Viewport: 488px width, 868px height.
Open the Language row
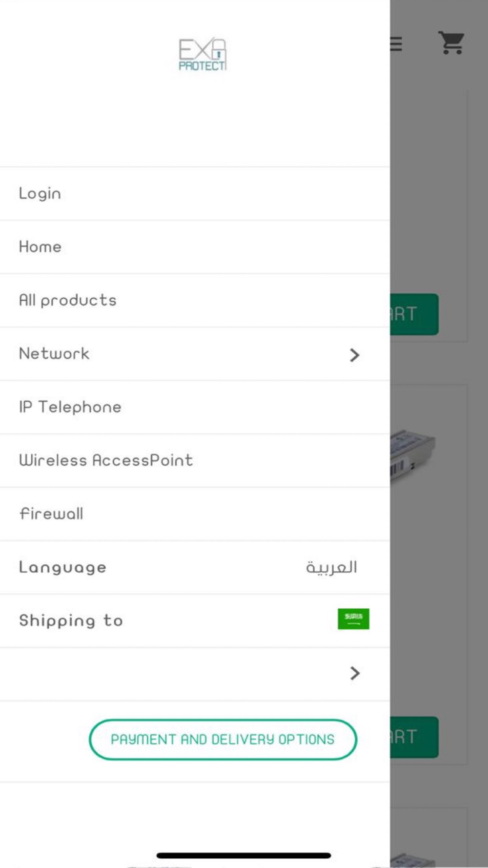[195, 567]
